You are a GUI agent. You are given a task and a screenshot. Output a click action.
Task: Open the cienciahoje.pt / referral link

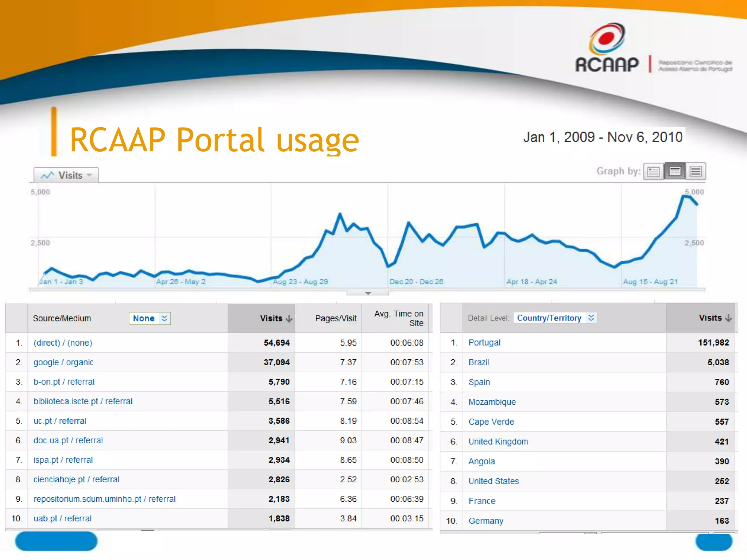click(77, 479)
